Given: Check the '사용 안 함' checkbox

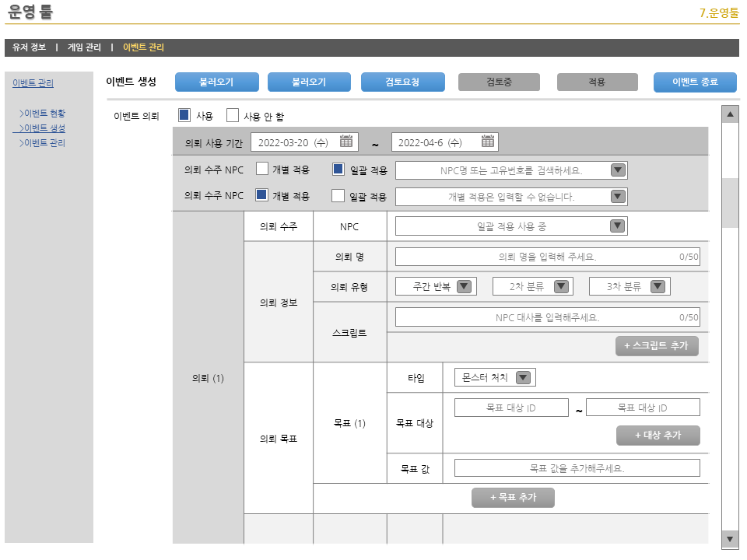Looking at the screenshot, I should [x=233, y=115].
